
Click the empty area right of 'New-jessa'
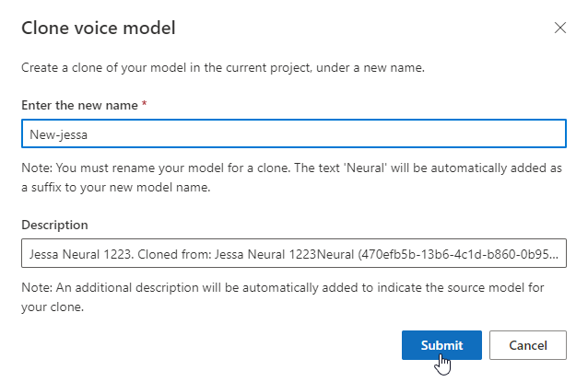(323, 134)
